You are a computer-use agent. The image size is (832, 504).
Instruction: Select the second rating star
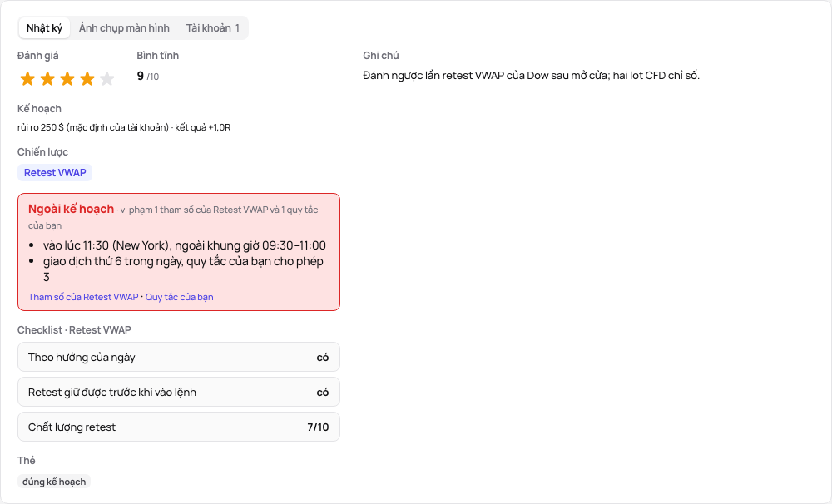coord(47,78)
